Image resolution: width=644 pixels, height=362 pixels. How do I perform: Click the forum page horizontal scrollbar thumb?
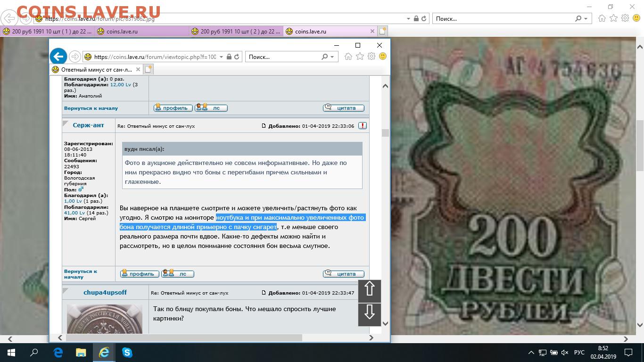click(x=184, y=337)
